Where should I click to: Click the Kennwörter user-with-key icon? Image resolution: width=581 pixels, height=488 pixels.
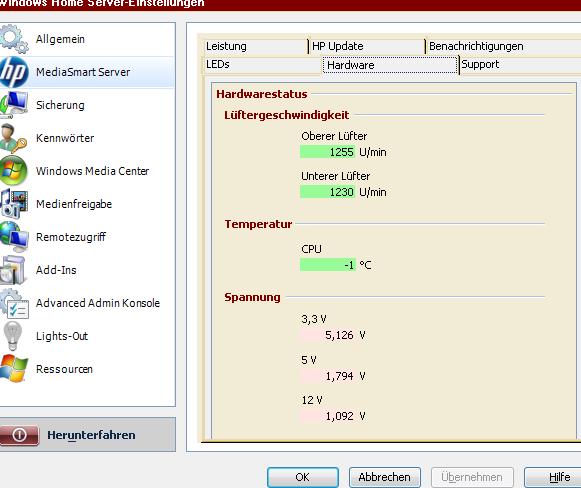(14, 138)
